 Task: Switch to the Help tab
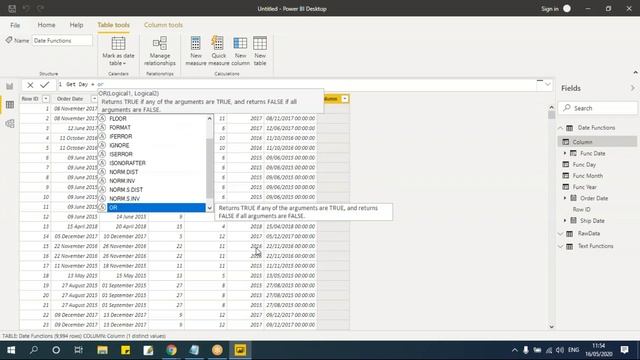point(76,25)
